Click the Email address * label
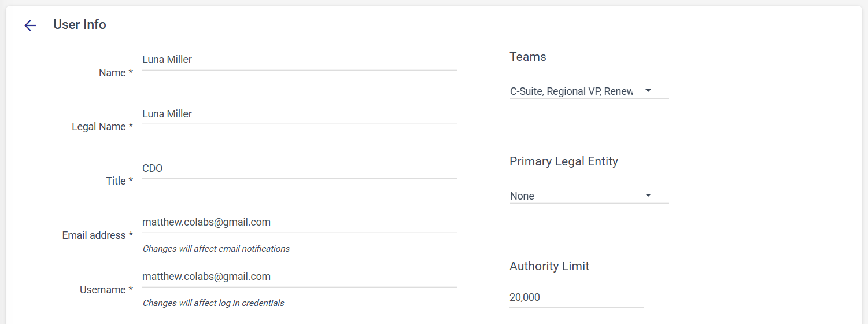868x324 pixels. 98,235
